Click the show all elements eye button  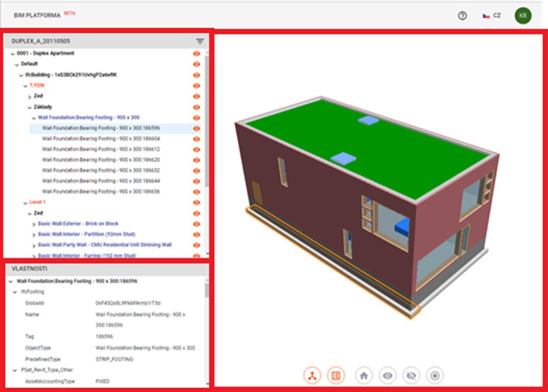click(387, 375)
